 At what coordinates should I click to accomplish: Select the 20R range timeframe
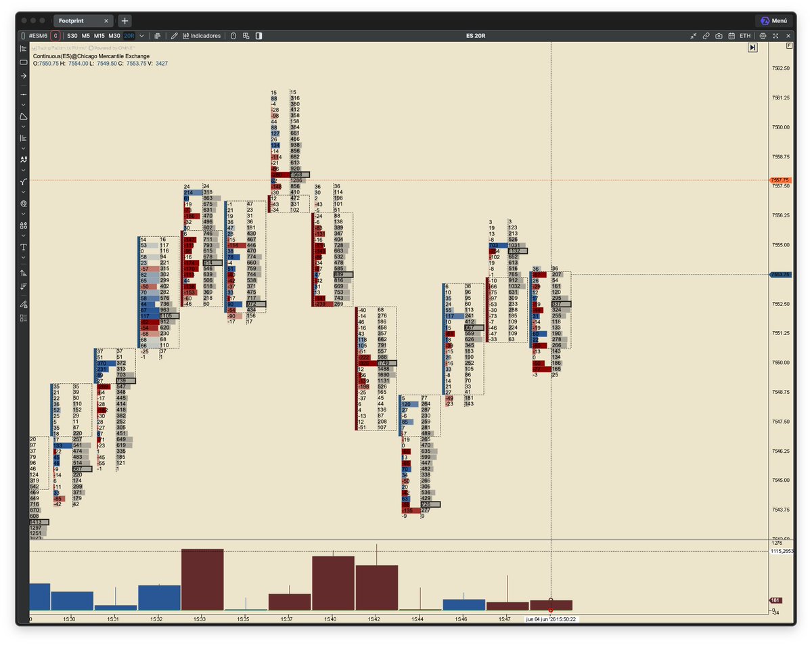(129, 36)
